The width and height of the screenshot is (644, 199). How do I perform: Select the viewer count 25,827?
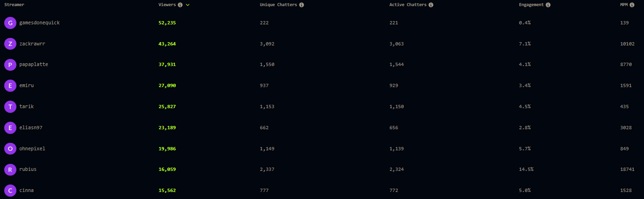[x=167, y=107]
